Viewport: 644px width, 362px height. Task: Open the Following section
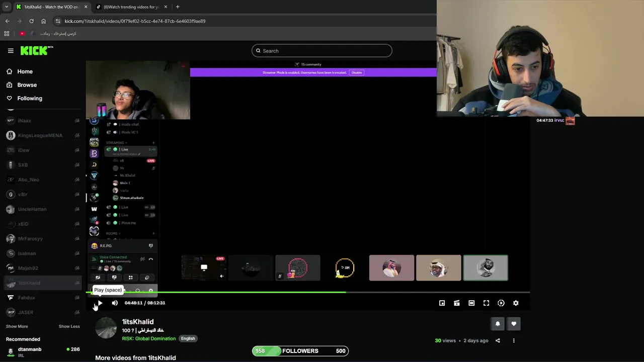(x=30, y=98)
